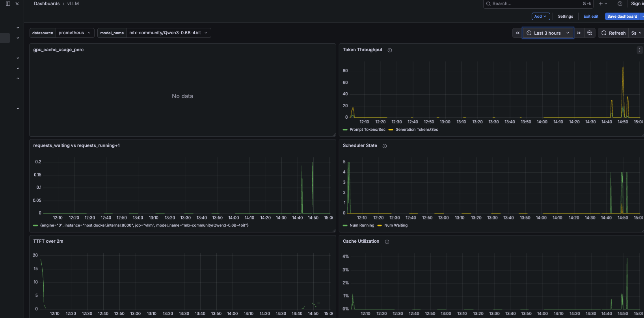Close the navigation menu with X
The image size is (644, 318).
click(17, 4)
